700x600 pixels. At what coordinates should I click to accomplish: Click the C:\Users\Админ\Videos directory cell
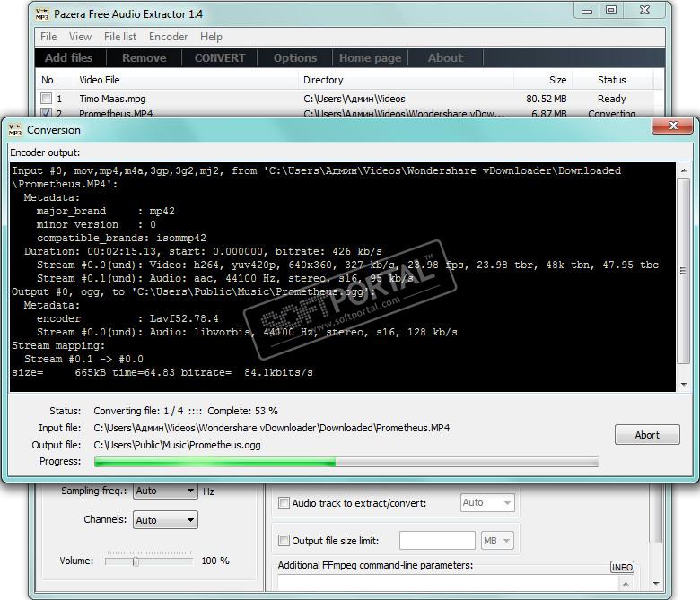click(x=354, y=99)
